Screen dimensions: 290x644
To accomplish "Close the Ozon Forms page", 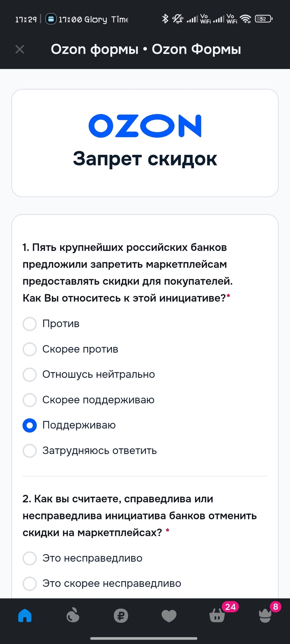I will tap(19, 50).
